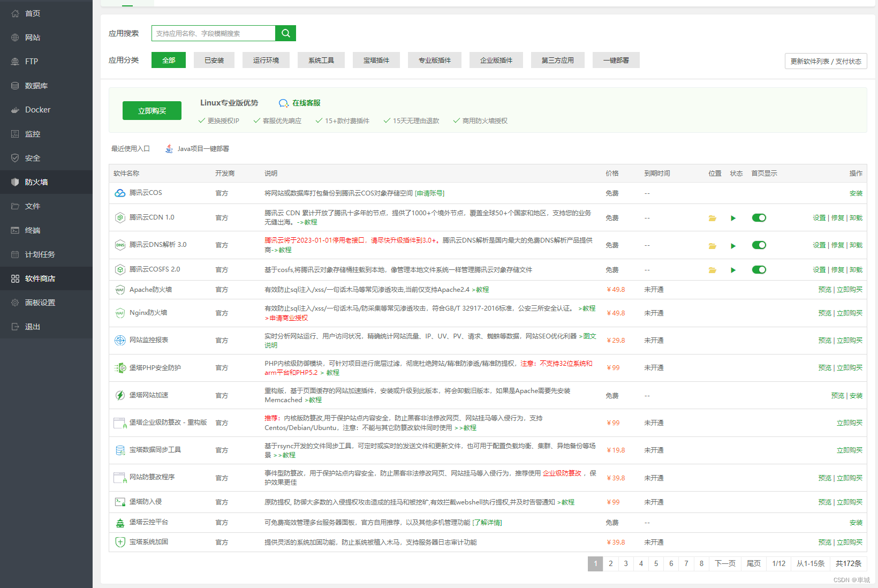This screenshot has width=878, height=588.
Task: Click software name 堡塔PHP安全防护
Action: [155, 368]
